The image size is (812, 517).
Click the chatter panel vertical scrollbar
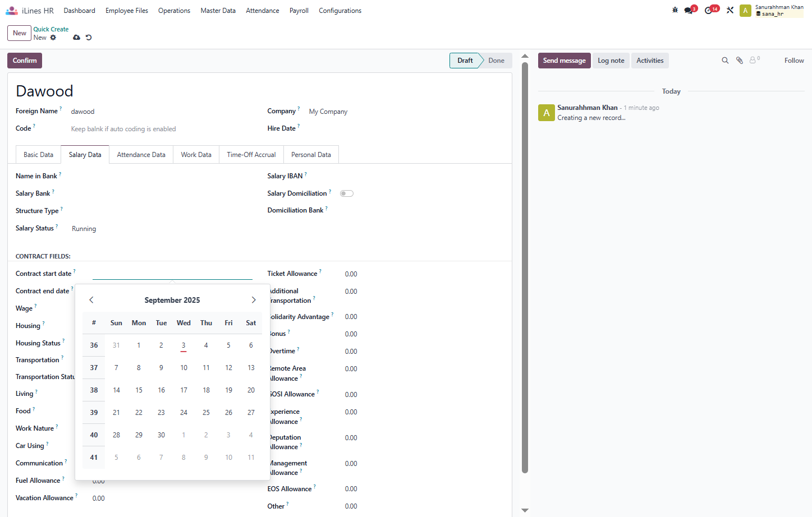[x=525, y=267]
